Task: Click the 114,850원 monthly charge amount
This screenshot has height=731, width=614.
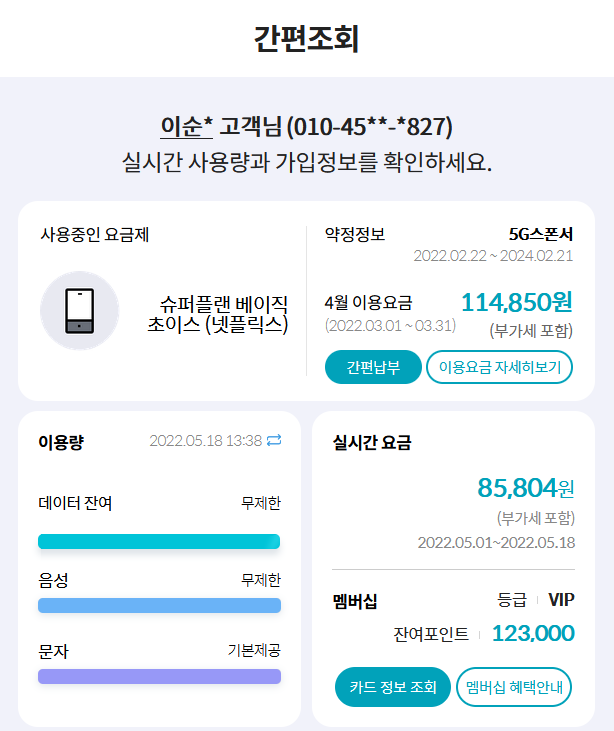Action: click(x=516, y=302)
